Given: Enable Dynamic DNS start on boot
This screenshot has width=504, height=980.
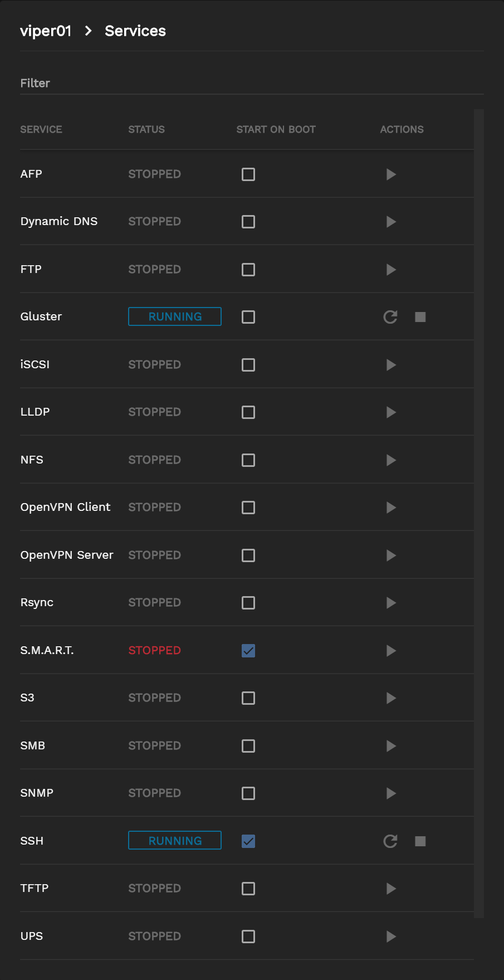Looking at the screenshot, I should (x=248, y=222).
